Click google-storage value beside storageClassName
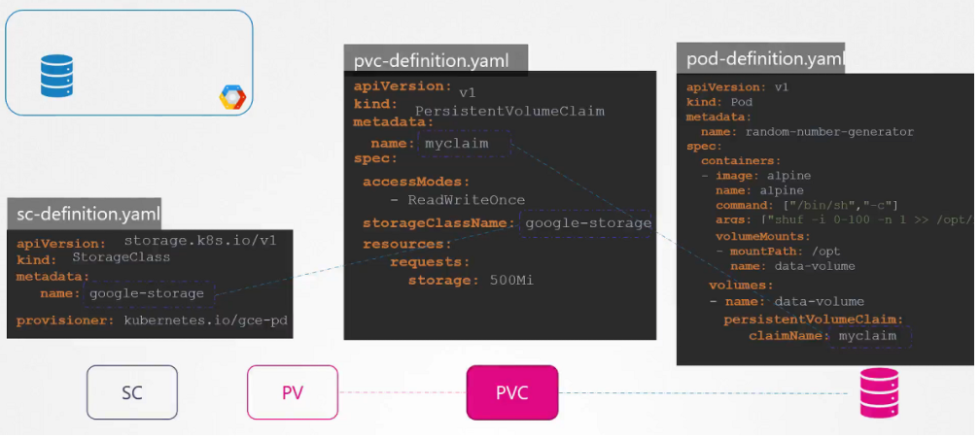Viewport: 980px width, 438px height. (x=587, y=223)
